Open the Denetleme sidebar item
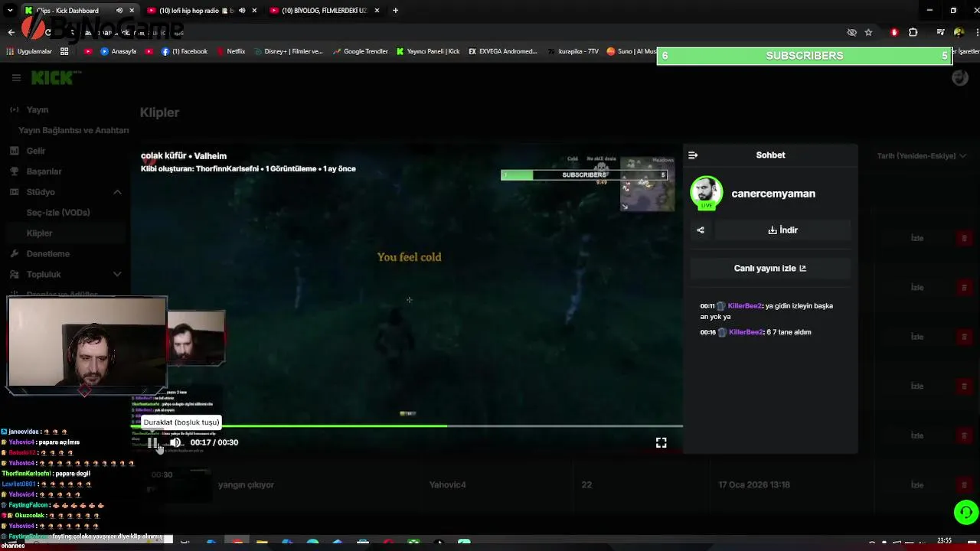Image resolution: width=980 pixels, height=551 pixels. (47, 254)
